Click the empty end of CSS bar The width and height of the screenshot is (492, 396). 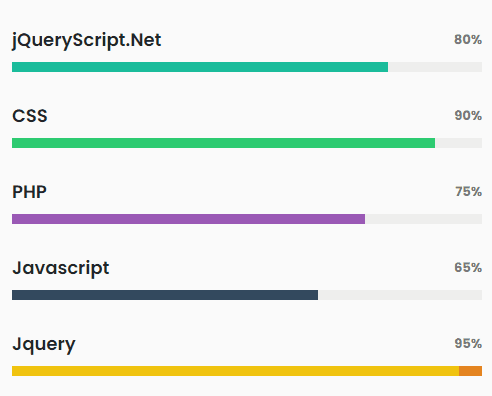pyautogui.click(x=458, y=143)
